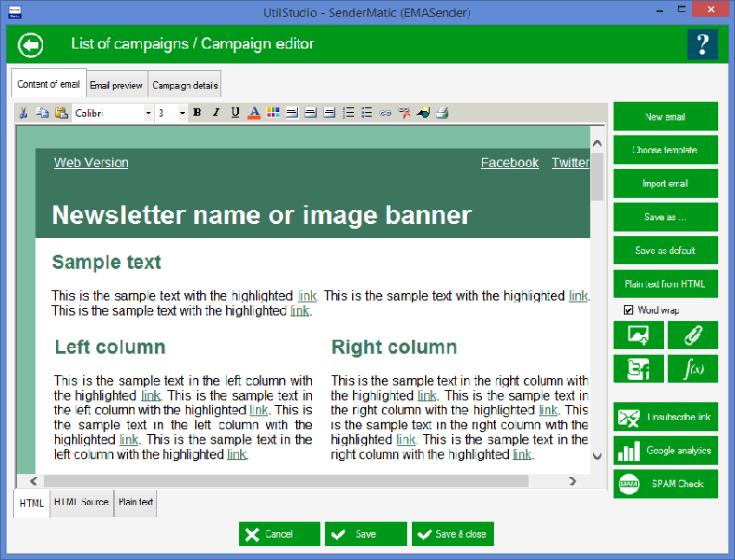Insert hyperlink using chain link icon
The image size is (735, 560).
385,113
